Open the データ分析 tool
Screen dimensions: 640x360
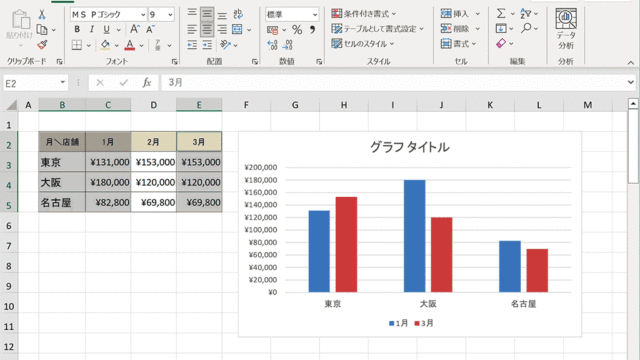[x=566, y=29]
